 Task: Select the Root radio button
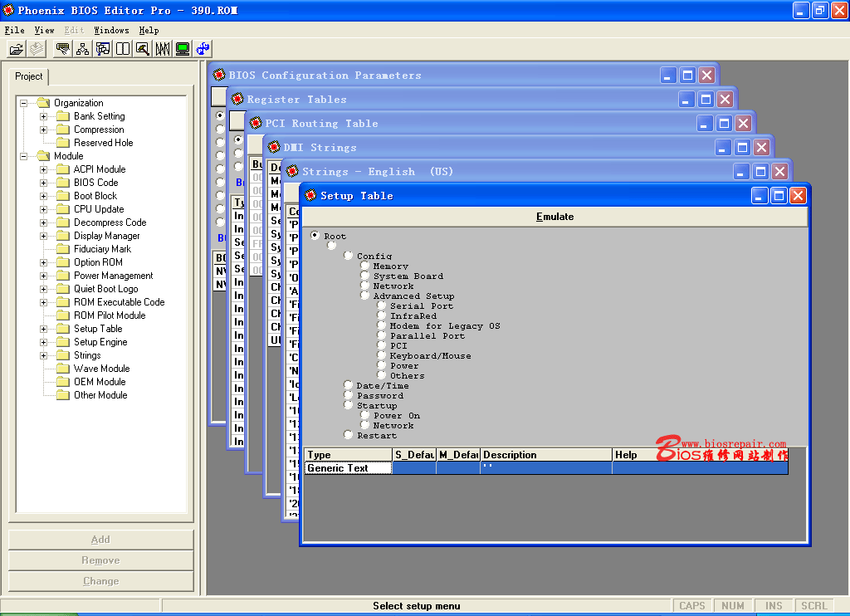point(315,235)
